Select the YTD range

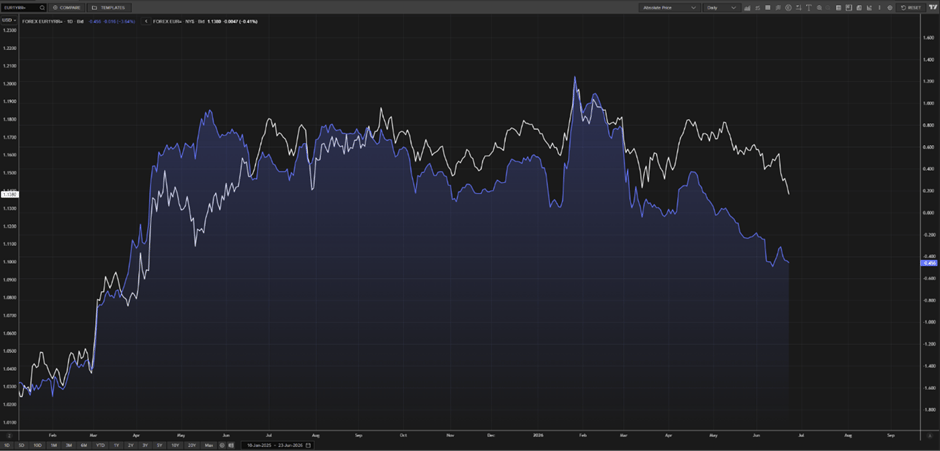100,446
